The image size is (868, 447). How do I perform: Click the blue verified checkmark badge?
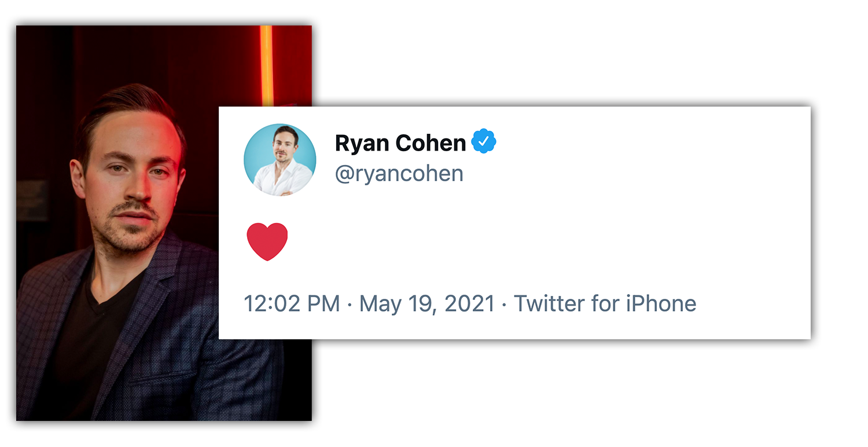(484, 142)
